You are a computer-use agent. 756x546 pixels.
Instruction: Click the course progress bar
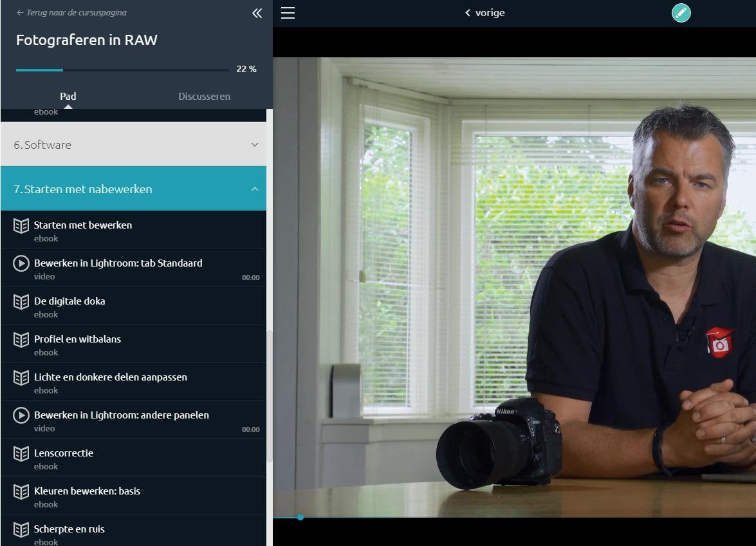122,70
